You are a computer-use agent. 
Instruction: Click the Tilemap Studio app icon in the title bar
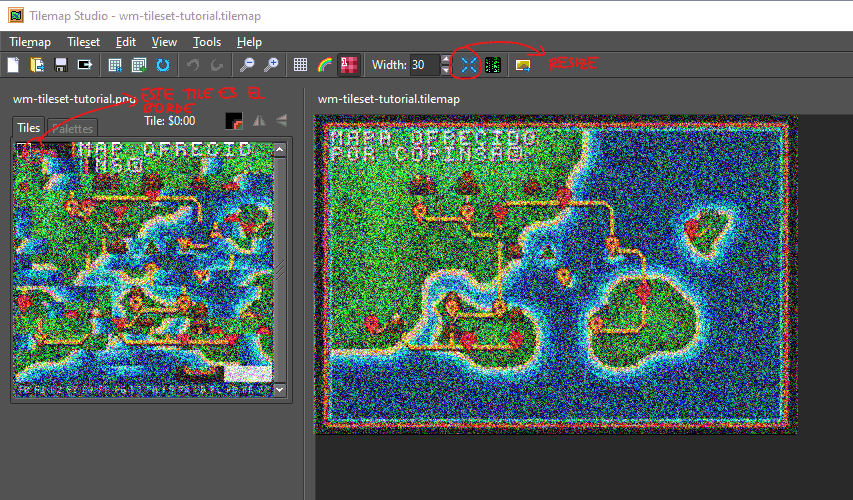tap(16, 15)
